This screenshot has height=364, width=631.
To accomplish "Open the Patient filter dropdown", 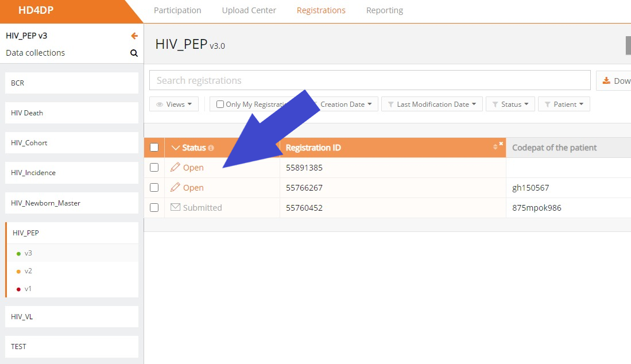I will 564,104.
